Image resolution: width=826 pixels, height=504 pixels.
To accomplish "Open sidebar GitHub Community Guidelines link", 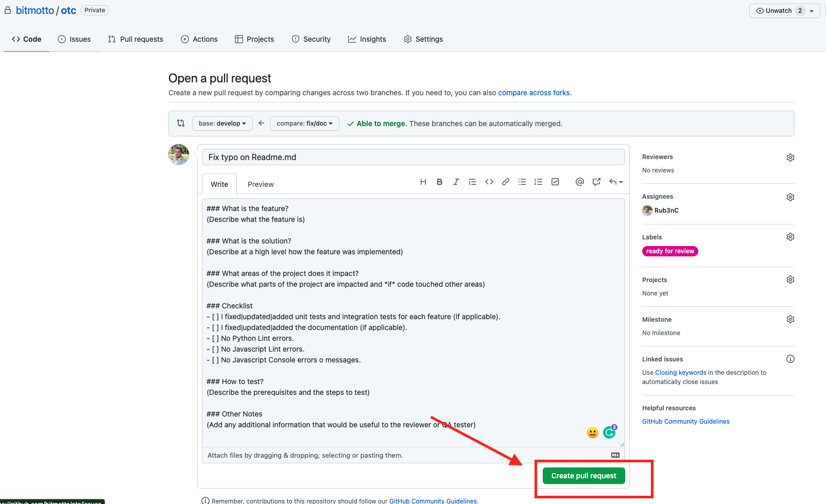I will (x=686, y=422).
